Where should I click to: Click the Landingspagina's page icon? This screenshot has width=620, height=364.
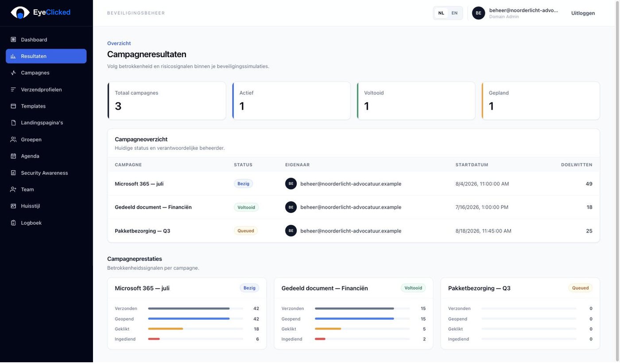pos(13,123)
